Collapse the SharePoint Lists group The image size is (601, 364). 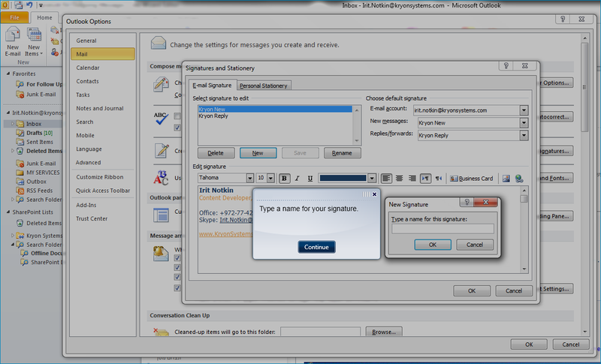[x=8, y=212]
